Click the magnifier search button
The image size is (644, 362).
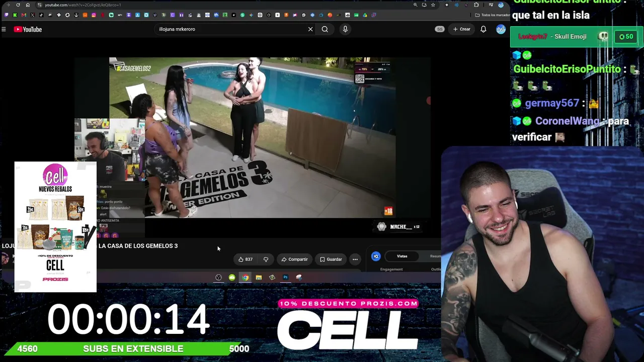pyautogui.click(x=325, y=29)
